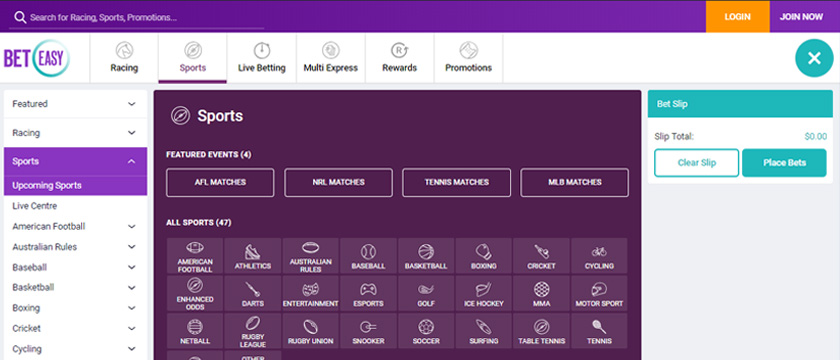Switch to the Racing tab
Image resolution: width=840 pixels, height=360 pixels.
[124, 58]
